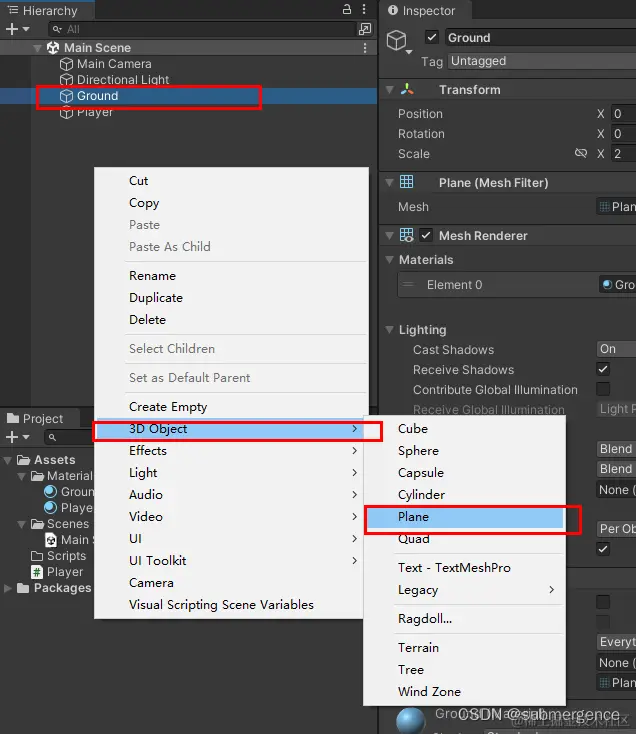
Task: Choose Create Empty from the context menu
Action: (x=168, y=407)
